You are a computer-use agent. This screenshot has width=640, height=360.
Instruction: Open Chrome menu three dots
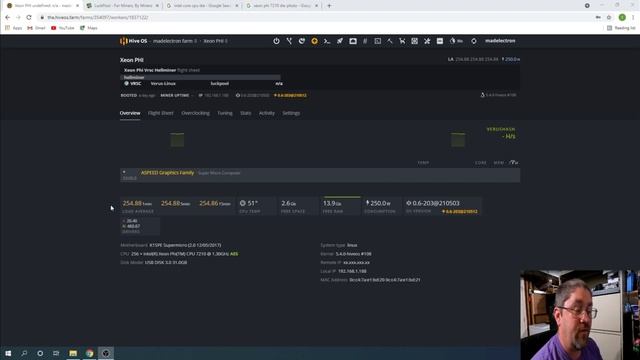pos(633,18)
